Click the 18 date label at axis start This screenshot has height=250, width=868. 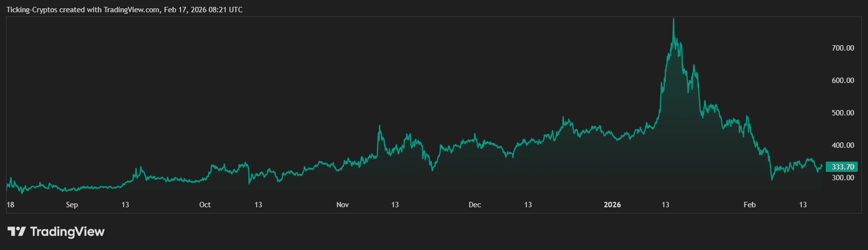pos(10,205)
